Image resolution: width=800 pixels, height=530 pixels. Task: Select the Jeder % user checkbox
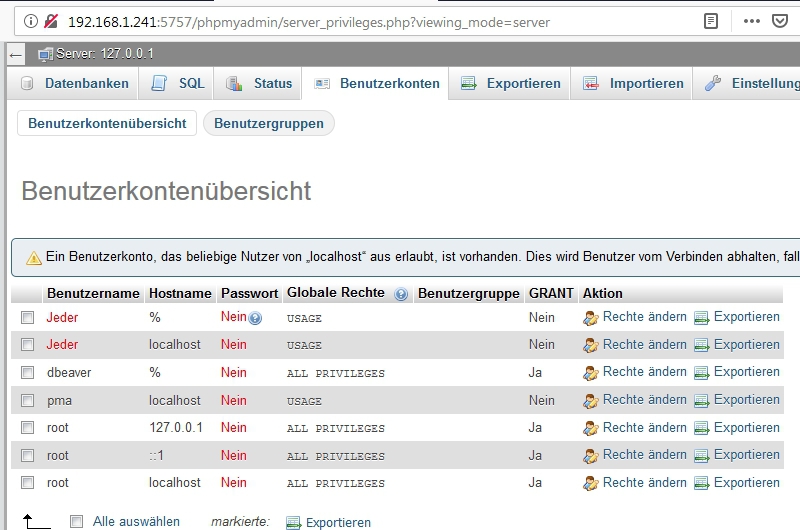tap(28, 318)
